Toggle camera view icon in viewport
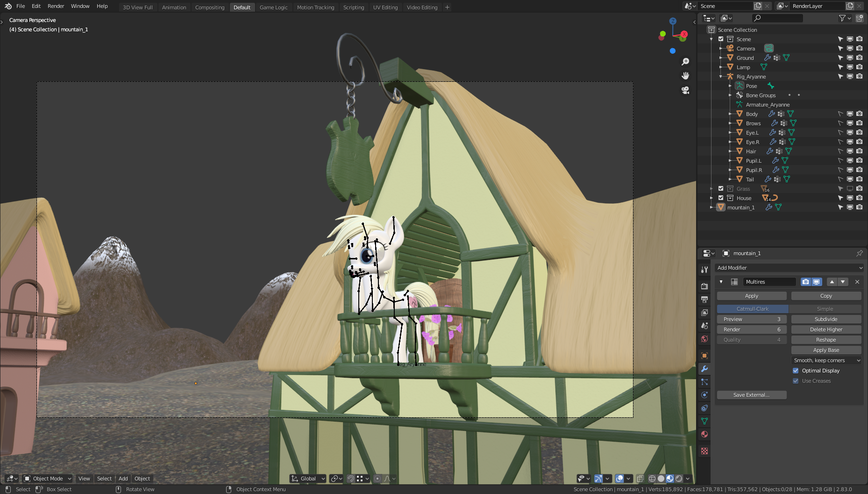 click(685, 90)
